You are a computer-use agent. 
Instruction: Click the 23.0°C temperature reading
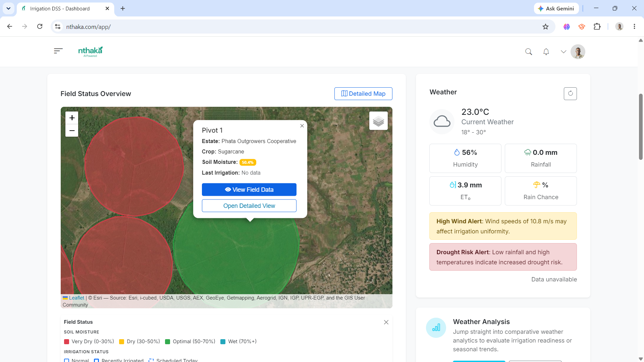[x=475, y=112]
